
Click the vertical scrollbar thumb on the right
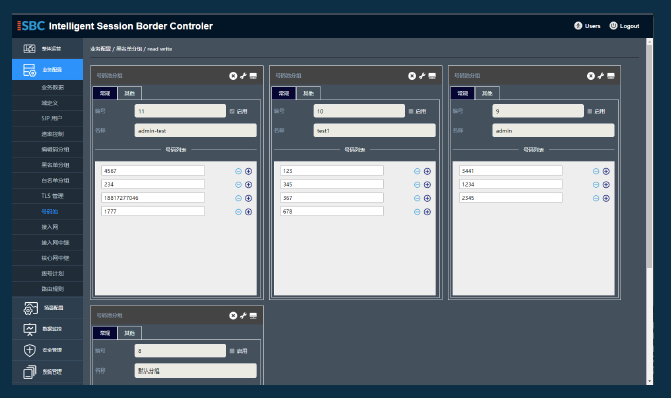[649, 156]
